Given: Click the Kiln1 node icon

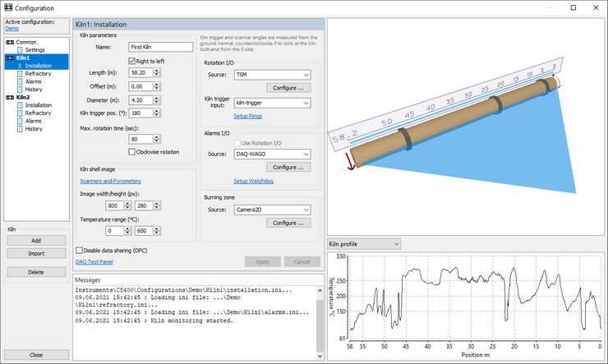Looking at the screenshot, I should (x=10, y=58).
